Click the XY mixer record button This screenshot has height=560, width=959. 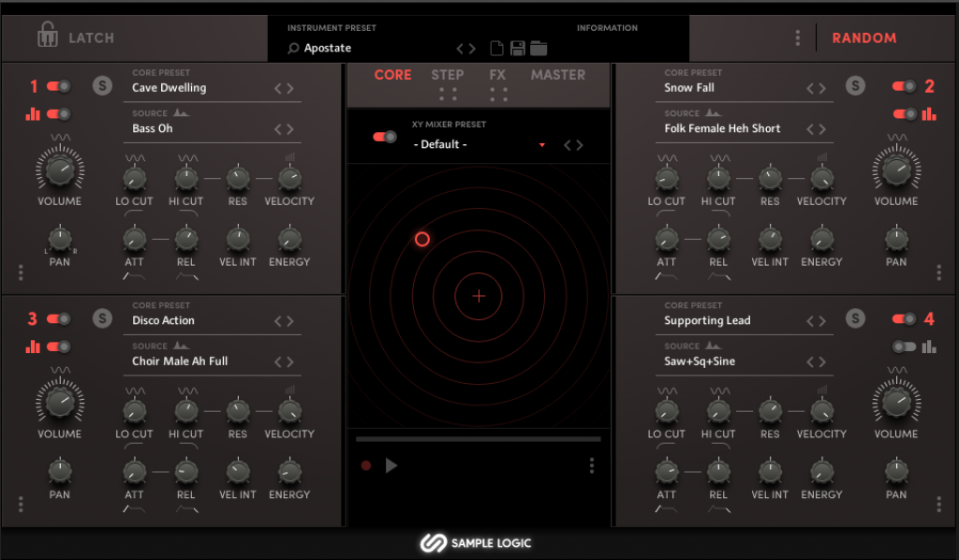tap(366, 465)
